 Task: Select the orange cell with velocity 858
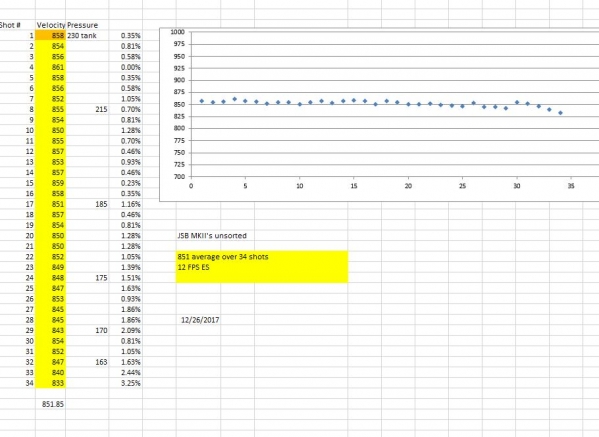coord(50,36)
